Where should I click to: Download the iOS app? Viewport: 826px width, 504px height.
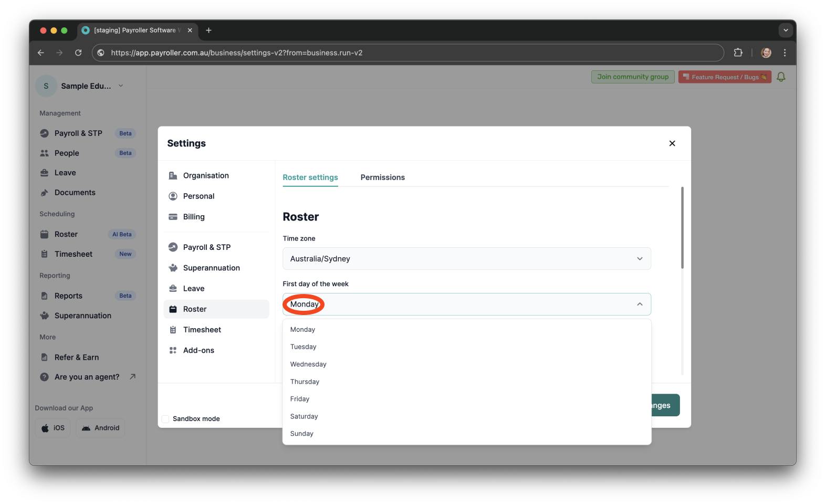pyautogui.click(x=53, y=428)
